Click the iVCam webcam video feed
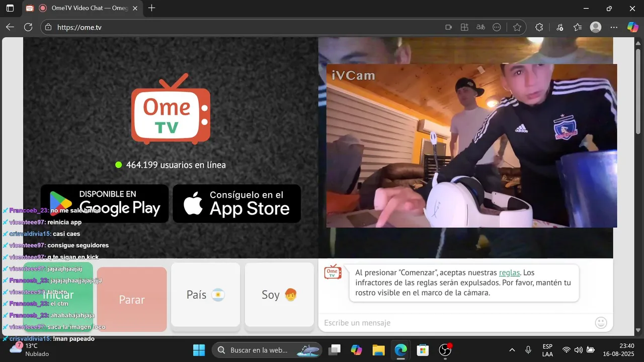 pyautogui.click(x=471, y=146)
